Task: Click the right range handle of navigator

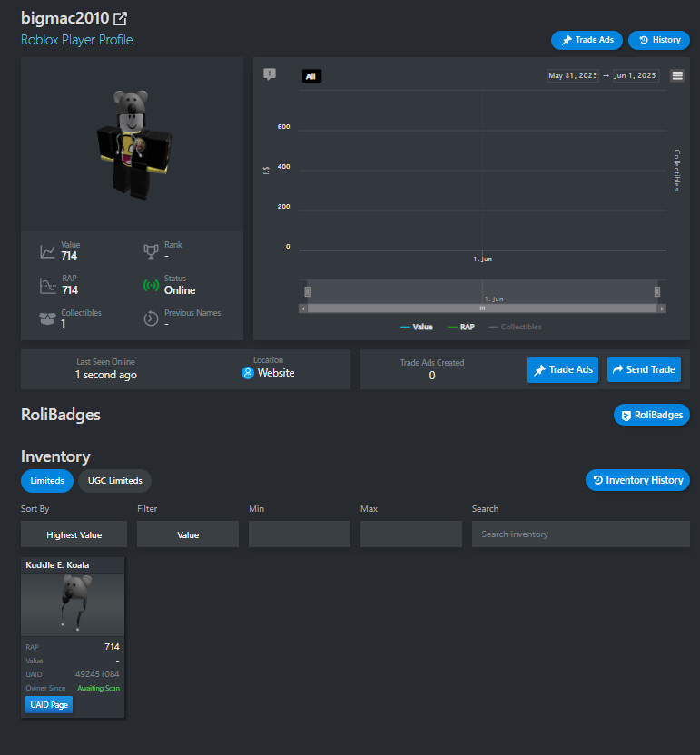Action: tap(657, 292)
